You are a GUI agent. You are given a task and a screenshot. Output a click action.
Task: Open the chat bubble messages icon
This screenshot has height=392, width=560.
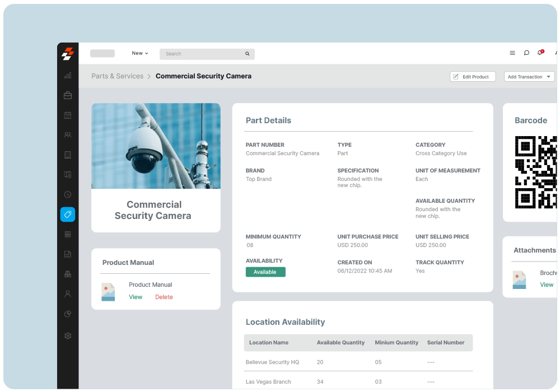(526, 53)
